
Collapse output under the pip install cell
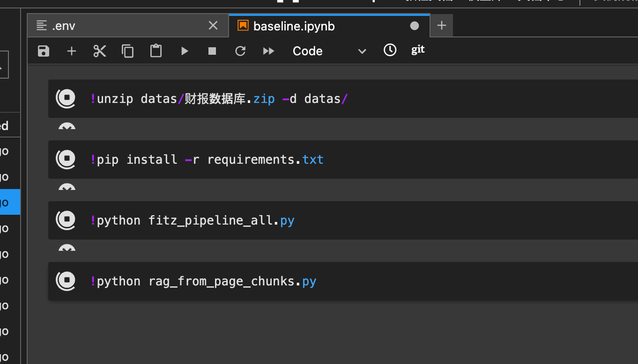click(x=67, y=188)
